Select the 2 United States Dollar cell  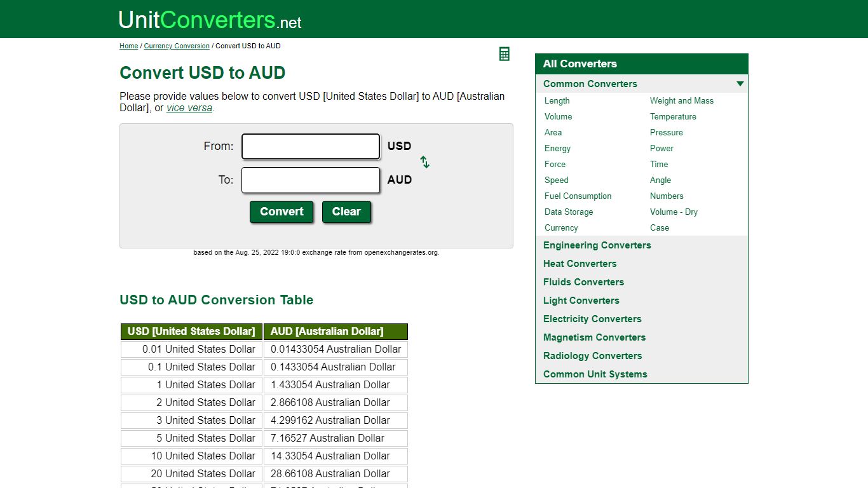[x=191, y=403]
